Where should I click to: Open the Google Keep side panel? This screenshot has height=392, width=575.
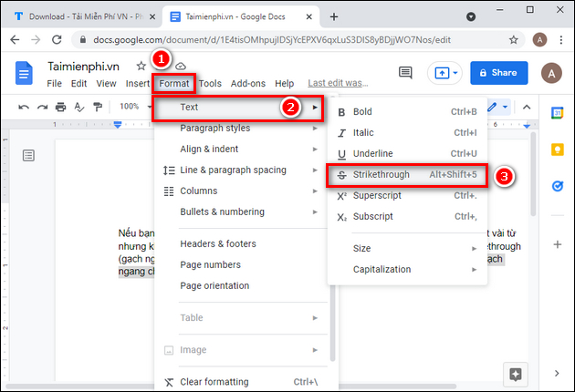click(558, 150)
